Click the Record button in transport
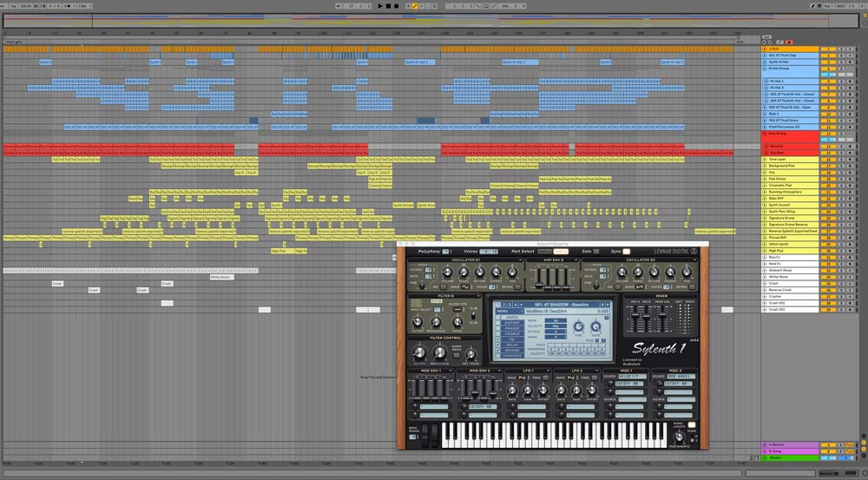868x480 pixels. tap(397, 5)
